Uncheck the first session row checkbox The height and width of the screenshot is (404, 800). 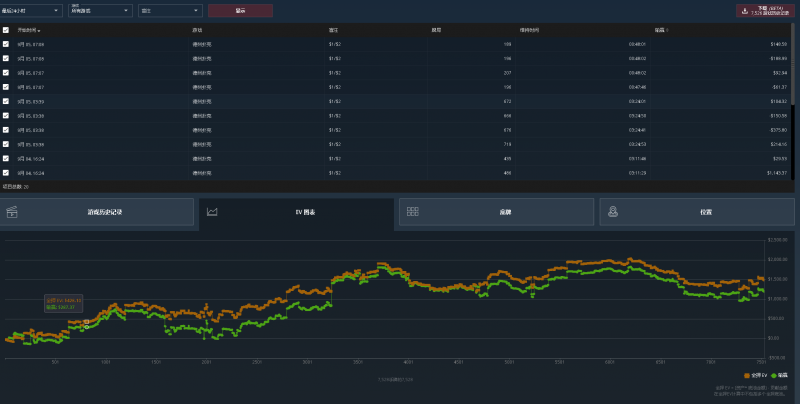pyautogui.click(x=6, y=45)
